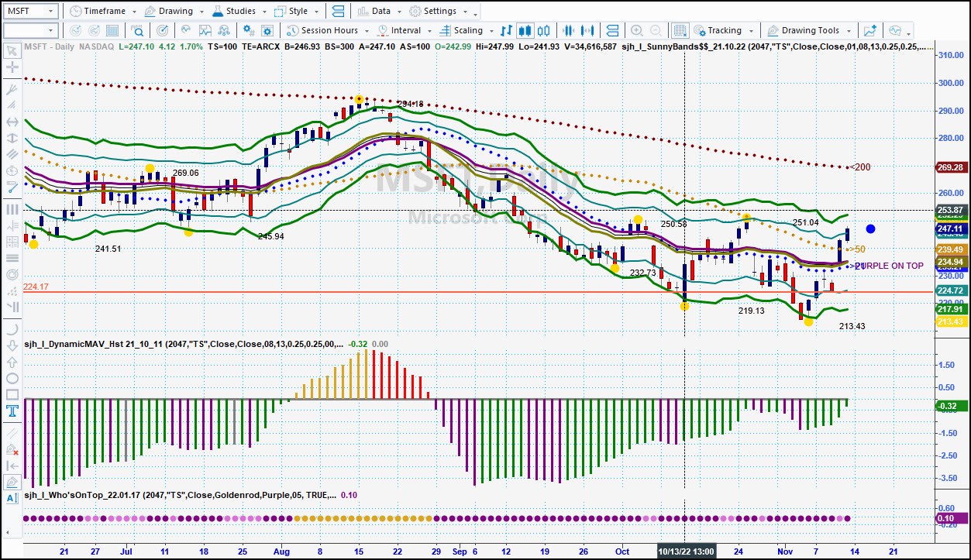Click the 239.49 goldenrod price label

point(950,249)
